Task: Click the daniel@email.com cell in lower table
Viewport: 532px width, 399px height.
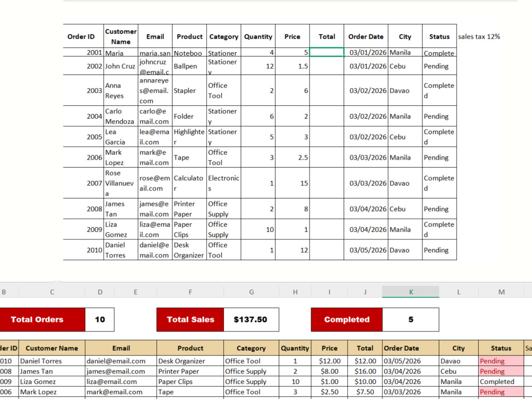Action: click(121, 361)
